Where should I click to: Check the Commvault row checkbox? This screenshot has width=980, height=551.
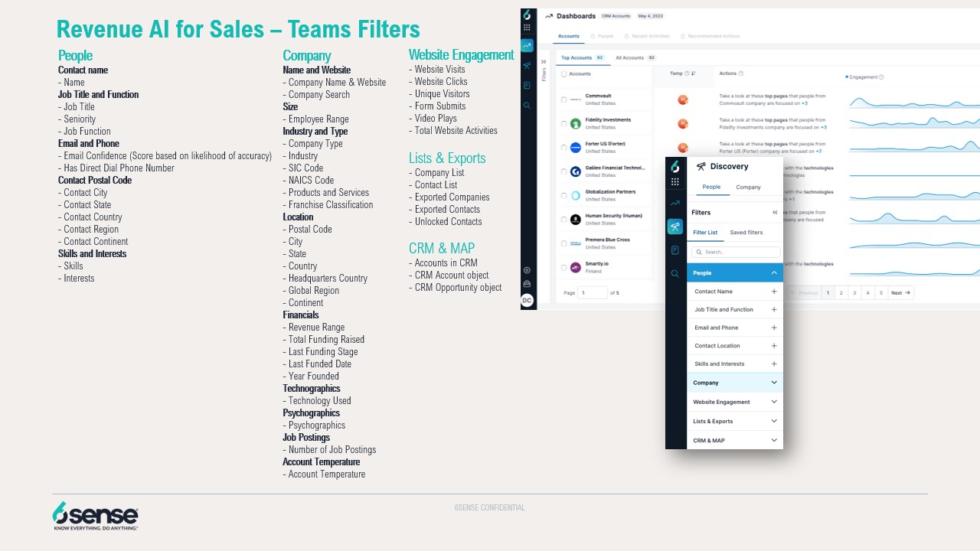click(x=564, y=99)
